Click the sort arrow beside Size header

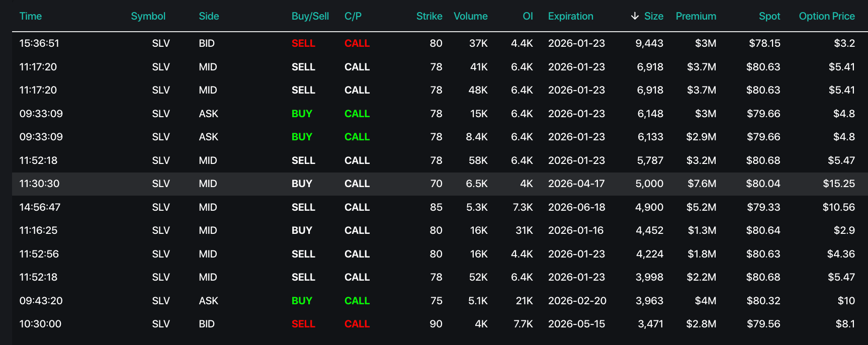[635, 16]
